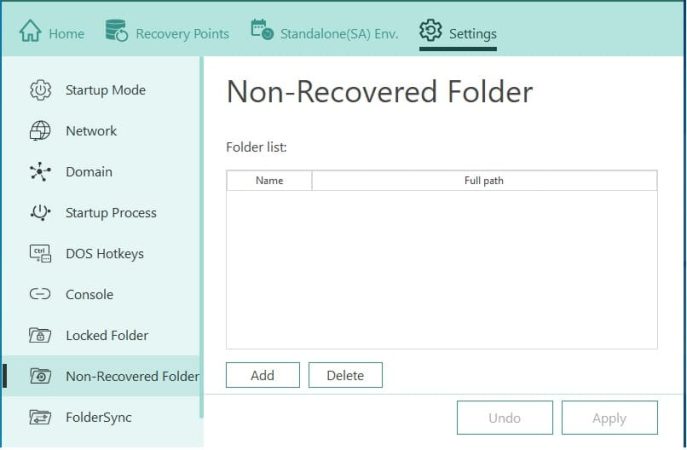This screenshot has height=450, width=687.
Task: Open the Domain nodes icon
Action: point(40,172)
